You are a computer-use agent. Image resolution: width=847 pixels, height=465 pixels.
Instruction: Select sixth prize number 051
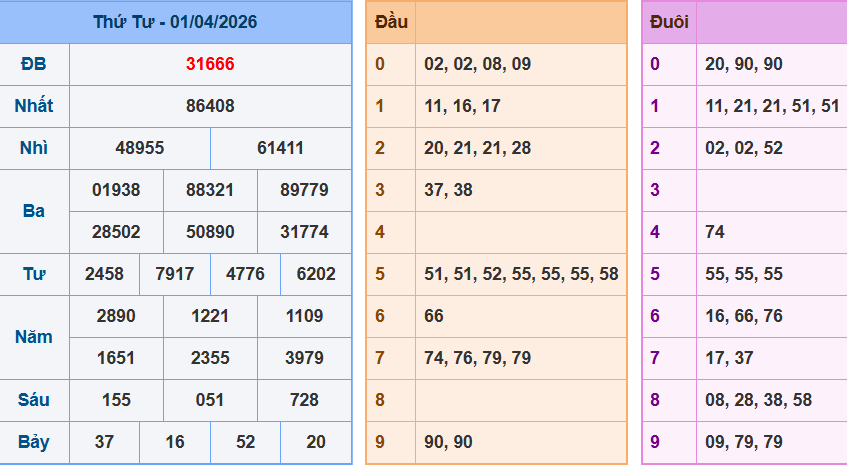(210, 400)
